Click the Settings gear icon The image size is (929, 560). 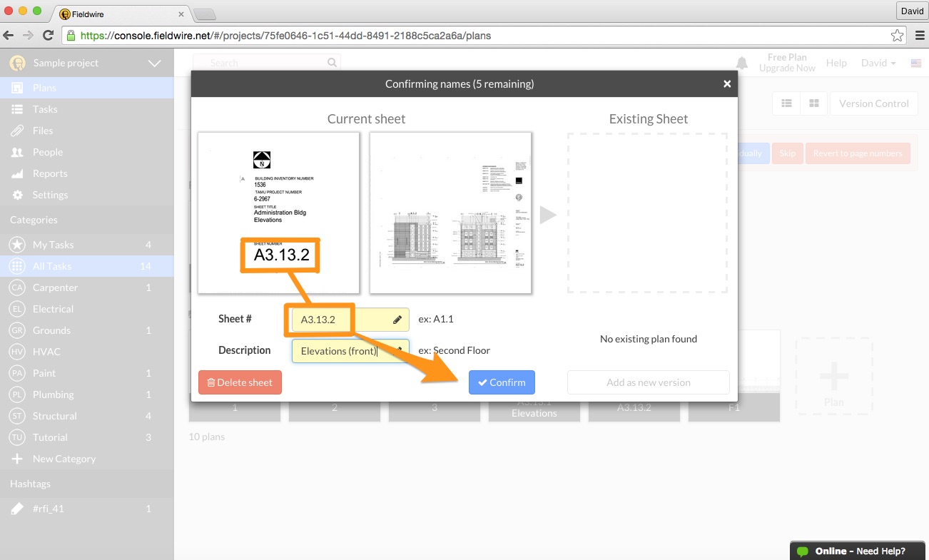pos(18,195)
